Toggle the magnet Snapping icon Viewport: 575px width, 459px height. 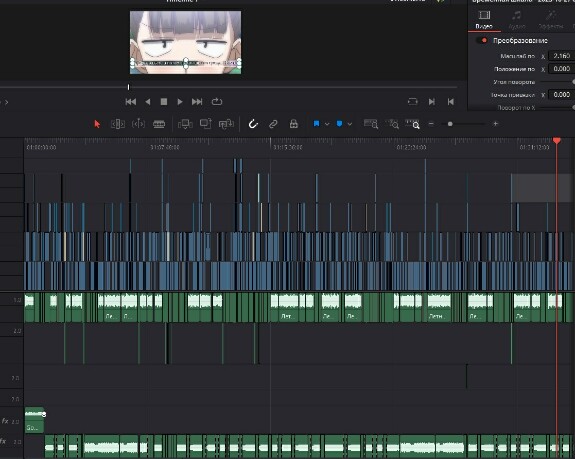[x=253, y=124]
